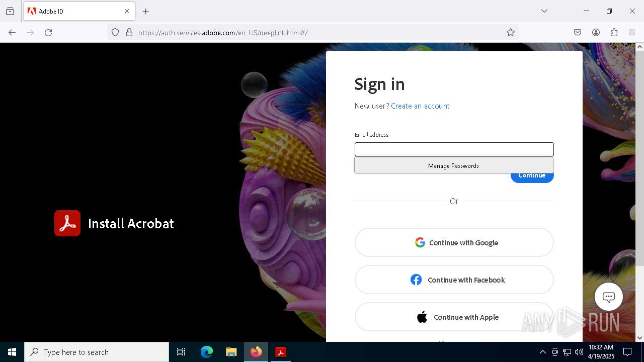644x362 pixels.
Task: Open the Firefox application menu
Action: click(632, 33)
